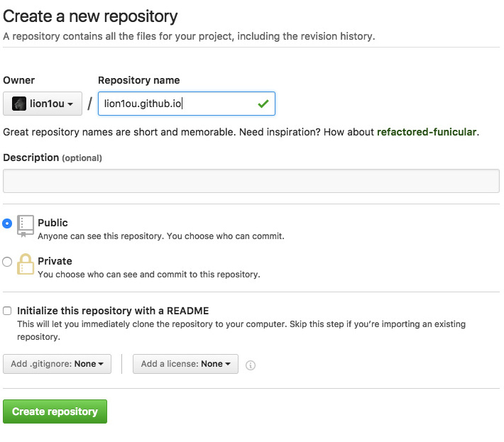Focus the Repository name text field
Screen dimensions: 504x442
[x=177, y=104]
